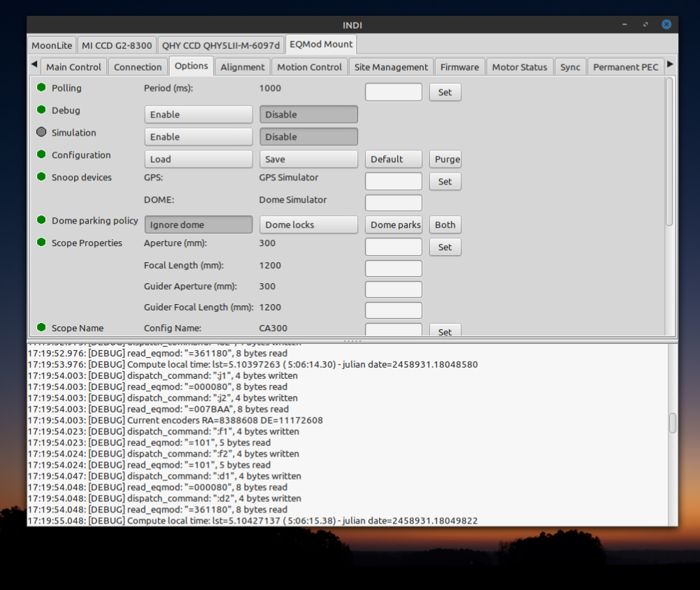
Task: Click the Snoop devices status indicator
Action: tap(41, 177)
